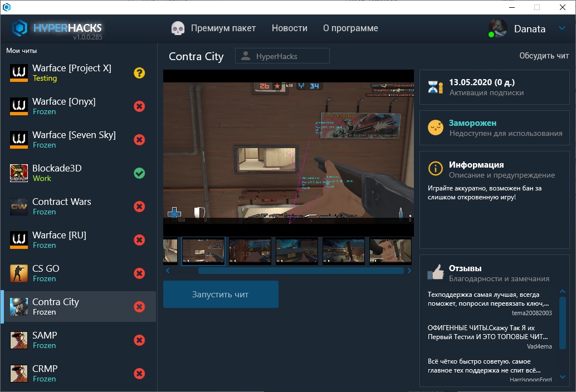This screenshot has width=576, height=392.
Task: Select Contract Wars in the cheat list
Action: coord(78,206)
